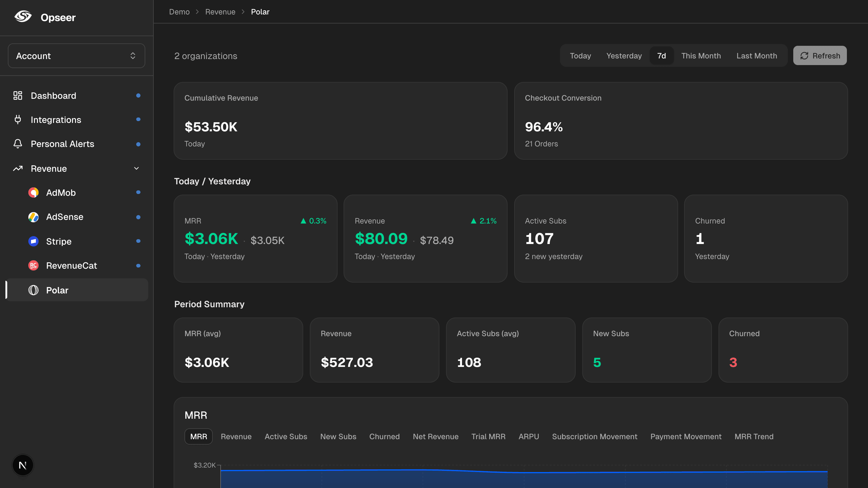
Task: Click the Next.js N badge icon
Action: point(23,465)
